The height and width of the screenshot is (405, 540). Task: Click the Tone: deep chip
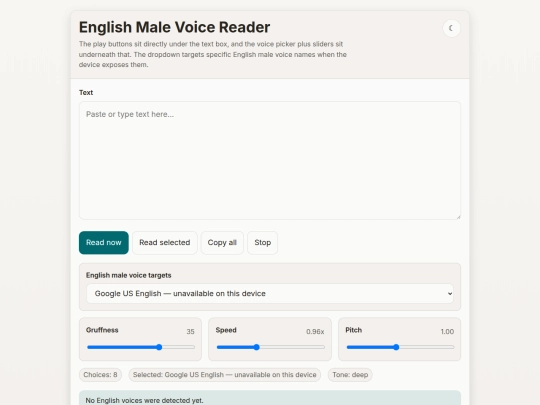point(350,375)
